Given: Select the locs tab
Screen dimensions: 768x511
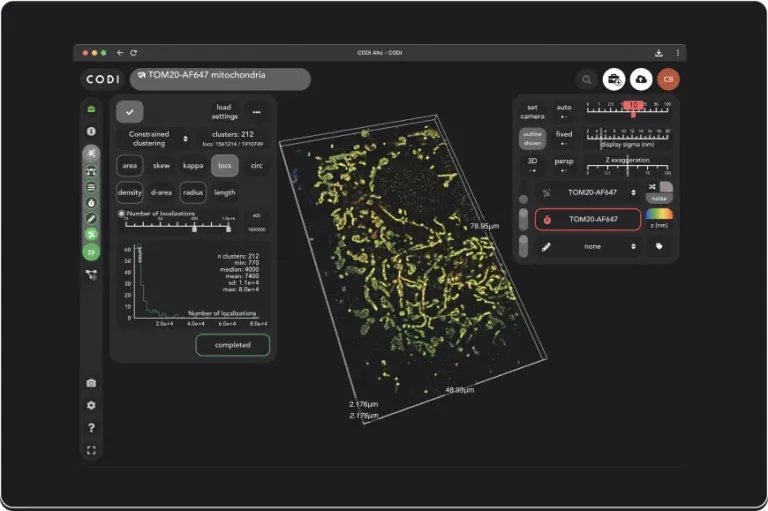Looking at the screenshot, I should (x=225, y=166).
